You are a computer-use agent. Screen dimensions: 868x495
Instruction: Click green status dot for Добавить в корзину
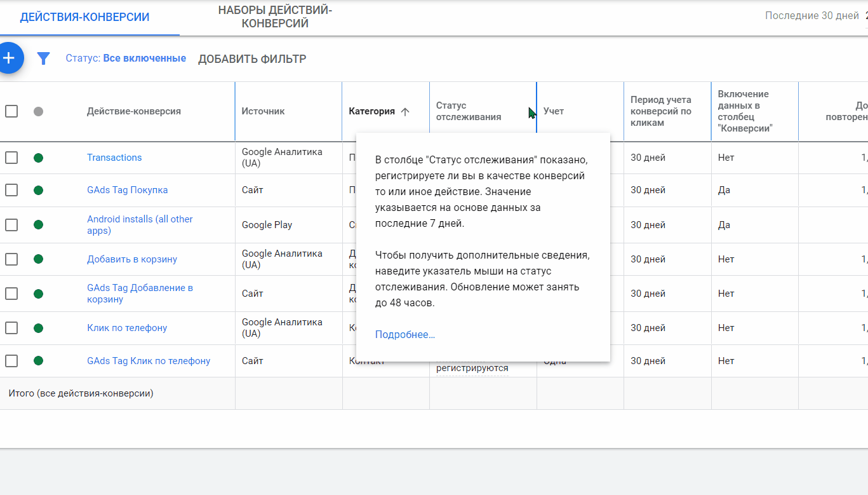click(x=38, y=259)
